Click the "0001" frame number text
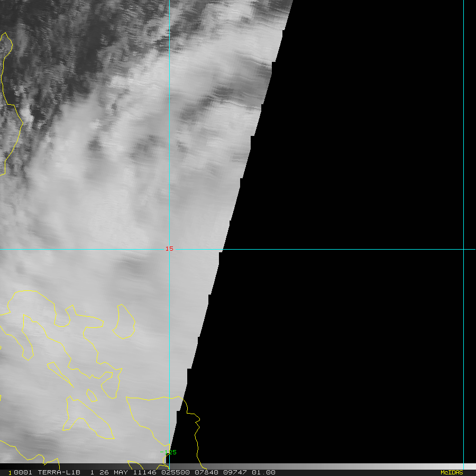Viewport: 476px width, 476px height. pos(23,472)
